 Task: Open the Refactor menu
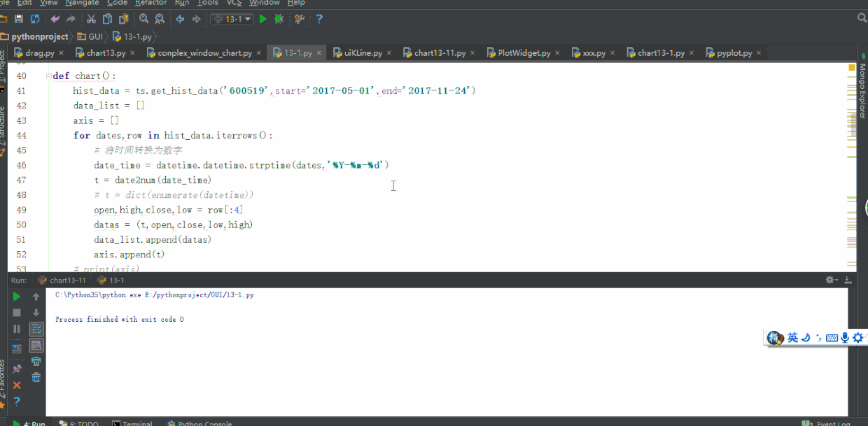tap(150, 3)
